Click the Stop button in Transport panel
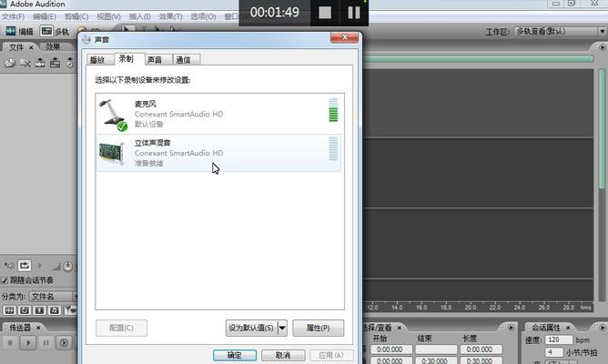The height and width of the screenshot is (364, 608). tap(11, 343)
